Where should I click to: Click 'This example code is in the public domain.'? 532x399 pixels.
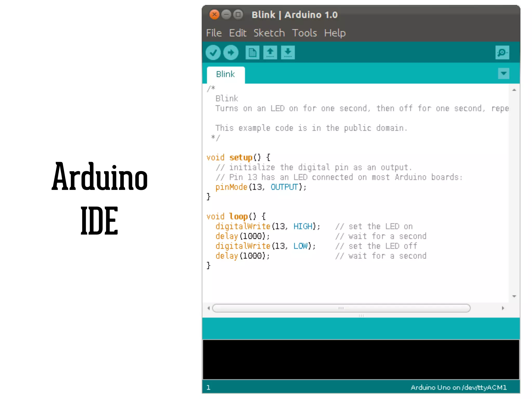pos(311,128)
